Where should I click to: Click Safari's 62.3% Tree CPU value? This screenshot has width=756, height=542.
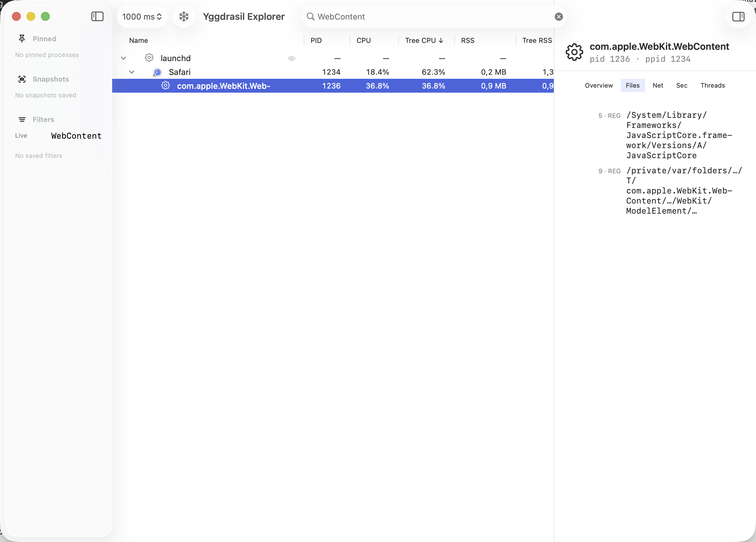[x=433, y=72]
